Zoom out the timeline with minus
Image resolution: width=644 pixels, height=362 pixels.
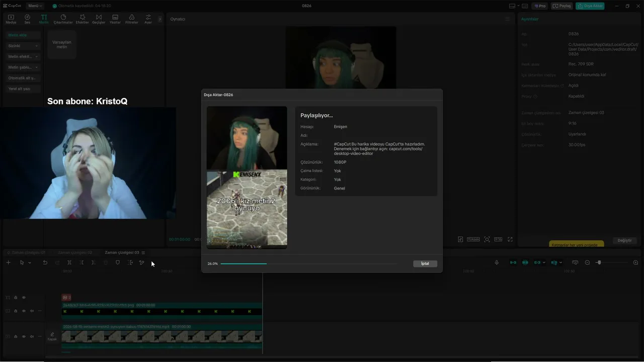(587, 262)
